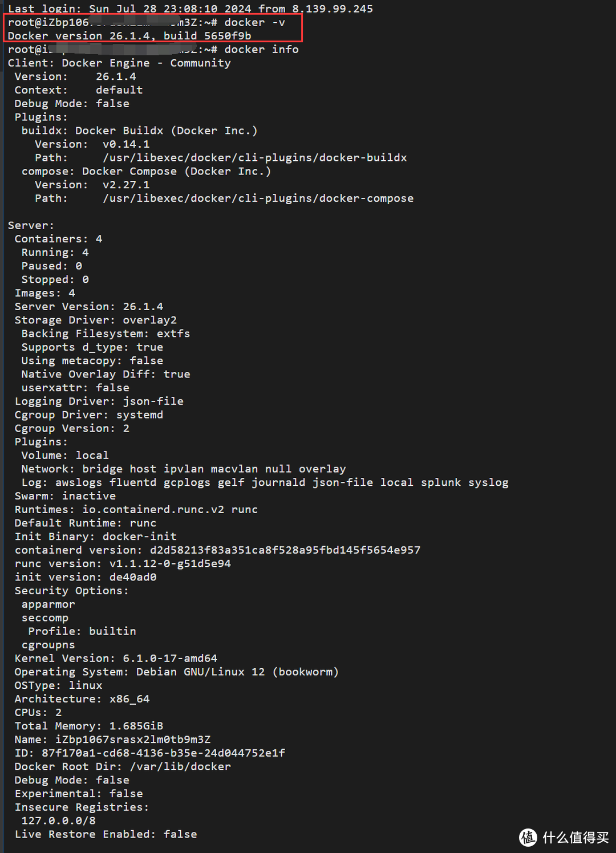Click the 什么值得买 watermark logo icon
This screenshot has width=616, height=853.
(528, 837)
